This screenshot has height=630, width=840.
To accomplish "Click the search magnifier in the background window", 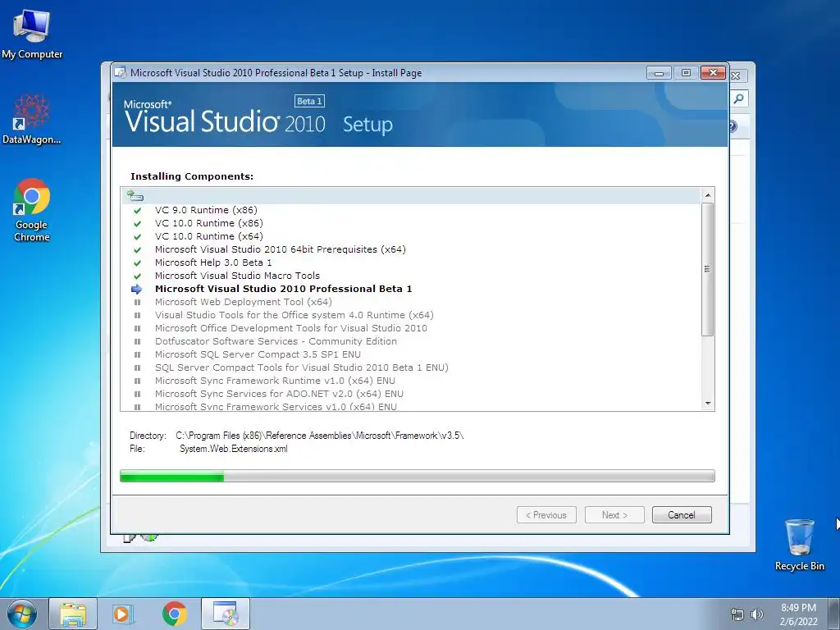I will (738, 98).
